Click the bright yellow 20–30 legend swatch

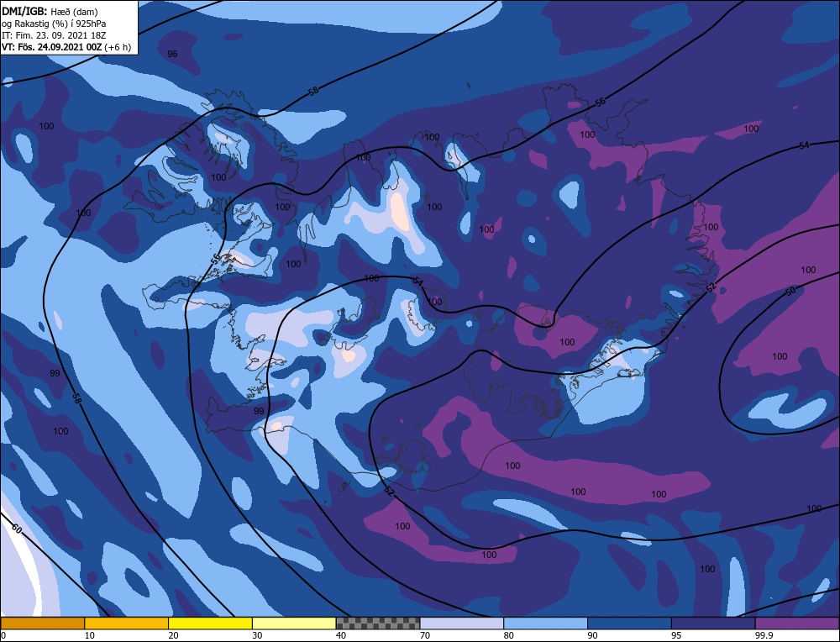pyautogui.click(x=210, y=623)
